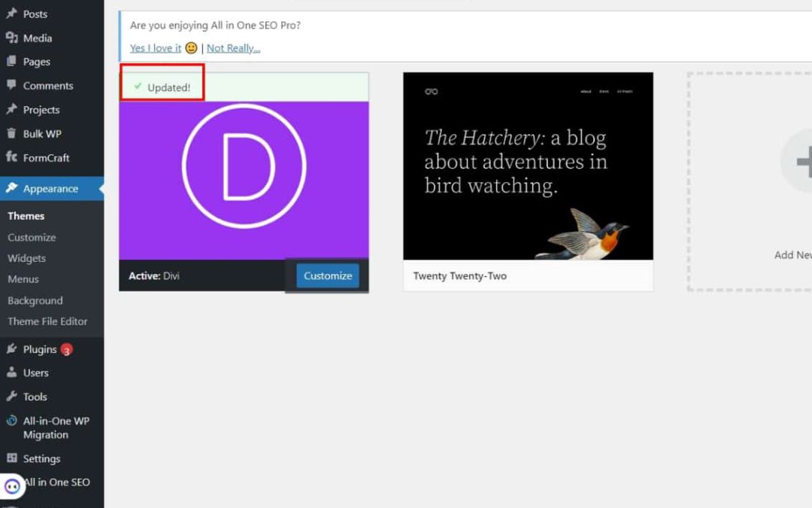Click the Users person icon
812x508 pixels.
[11, 373]
